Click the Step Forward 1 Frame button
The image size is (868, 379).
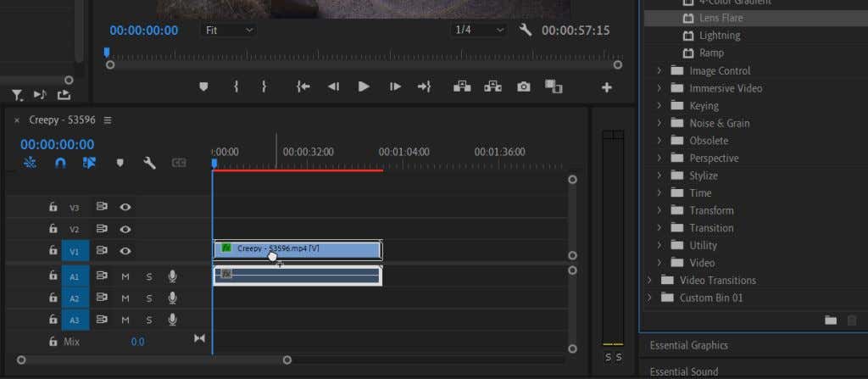coord(394,86)
